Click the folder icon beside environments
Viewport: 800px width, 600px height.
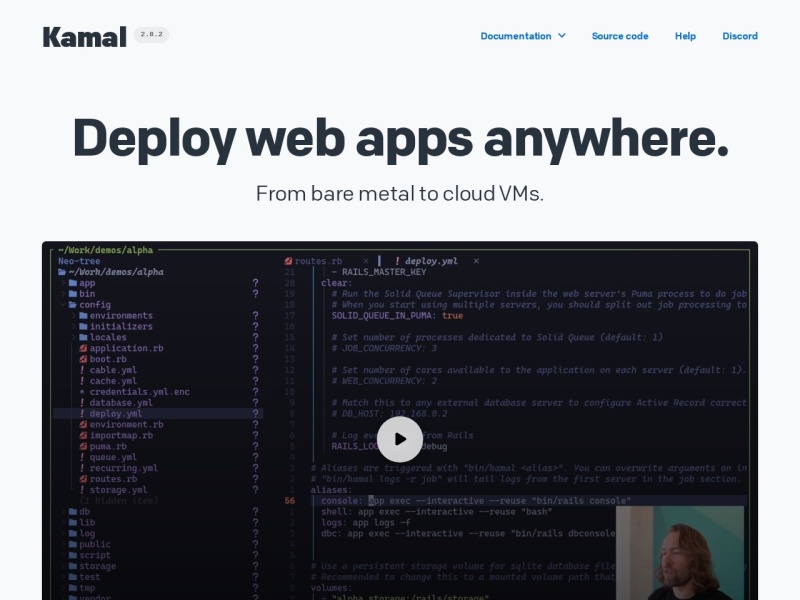pos(83,316)
